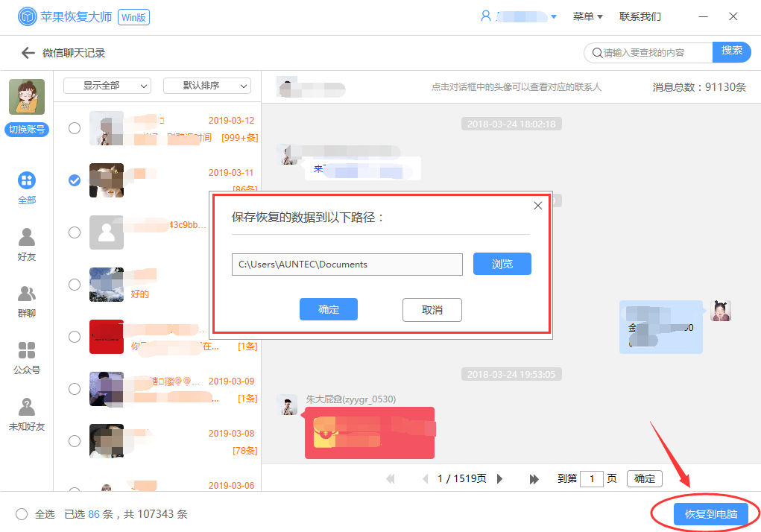Viewport: 761px width, 532px height.
Task: Open the 群聊 group chats category
Action: (27, 294)
